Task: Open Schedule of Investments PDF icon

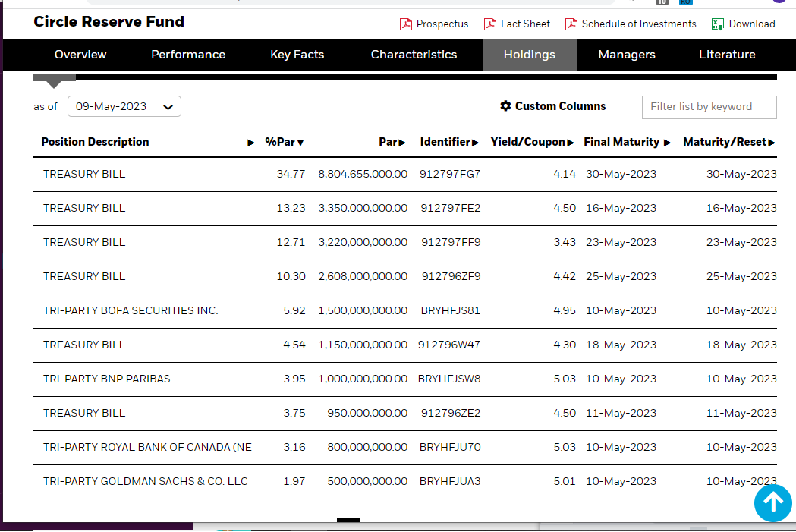Action: (571, 24)
